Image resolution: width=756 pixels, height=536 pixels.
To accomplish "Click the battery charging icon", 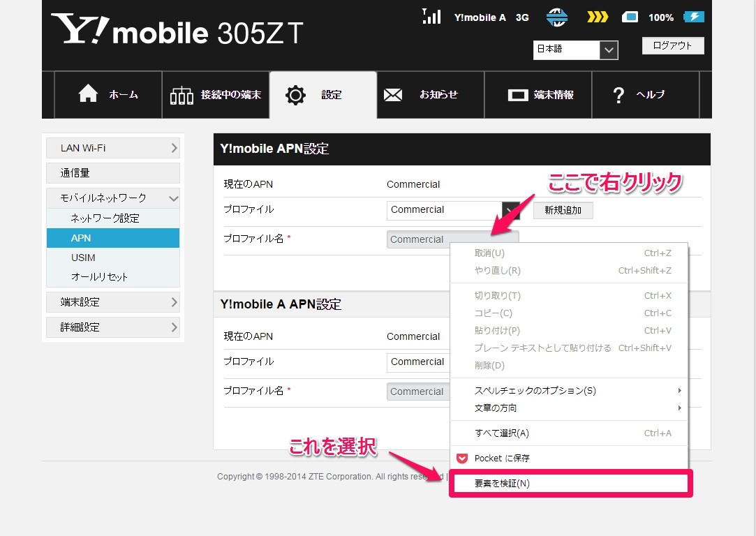I will [x=694, y=17].
